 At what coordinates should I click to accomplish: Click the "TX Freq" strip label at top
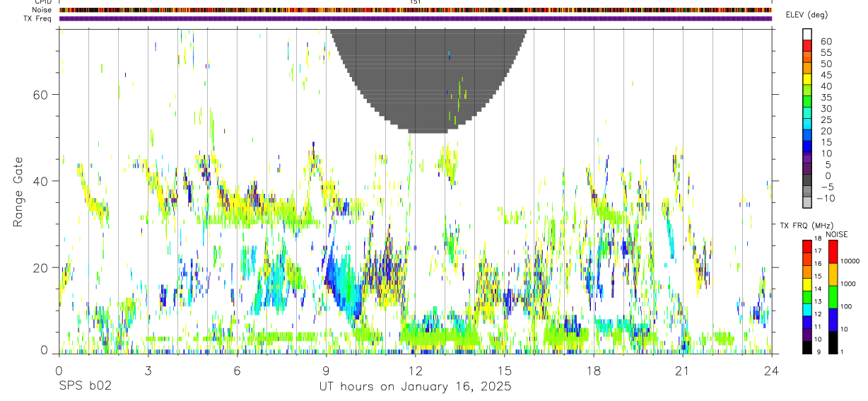click(38, 18)
